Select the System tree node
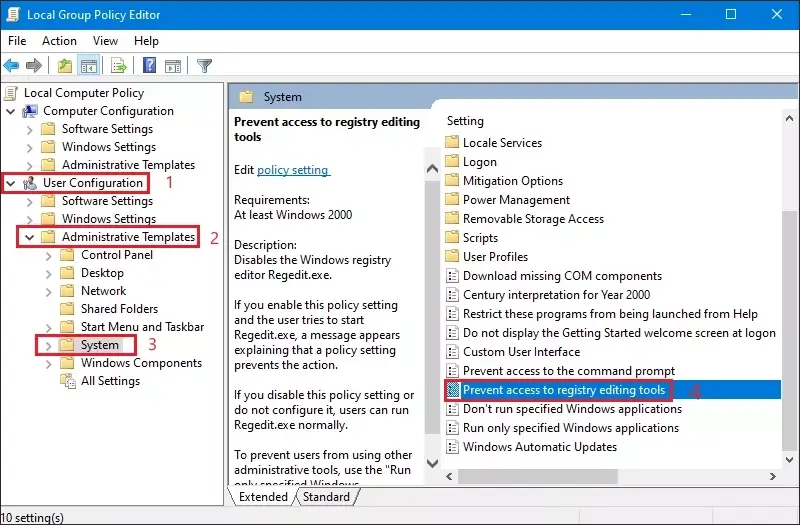 click(99, 345)
